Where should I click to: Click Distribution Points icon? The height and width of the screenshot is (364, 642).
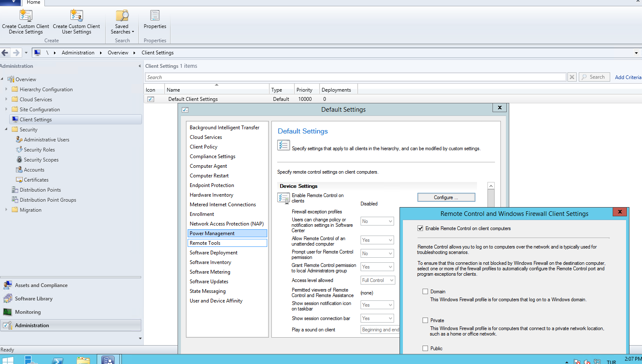click(15, 190)
